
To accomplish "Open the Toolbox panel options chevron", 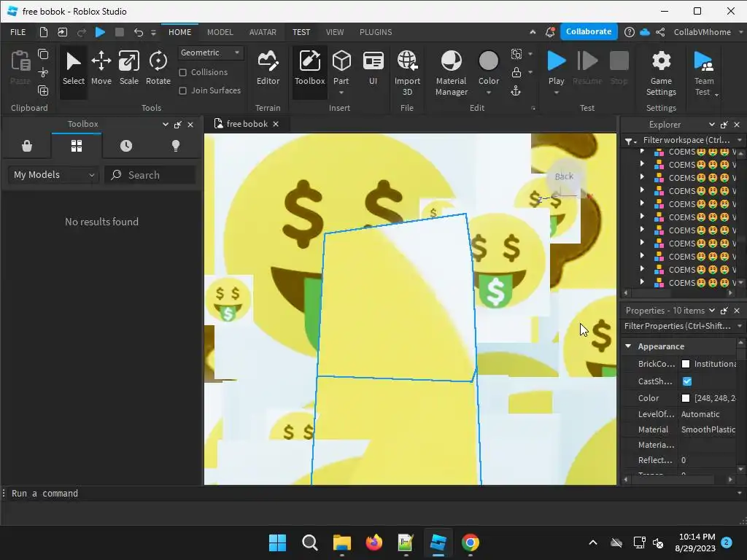I will [166, 124].
